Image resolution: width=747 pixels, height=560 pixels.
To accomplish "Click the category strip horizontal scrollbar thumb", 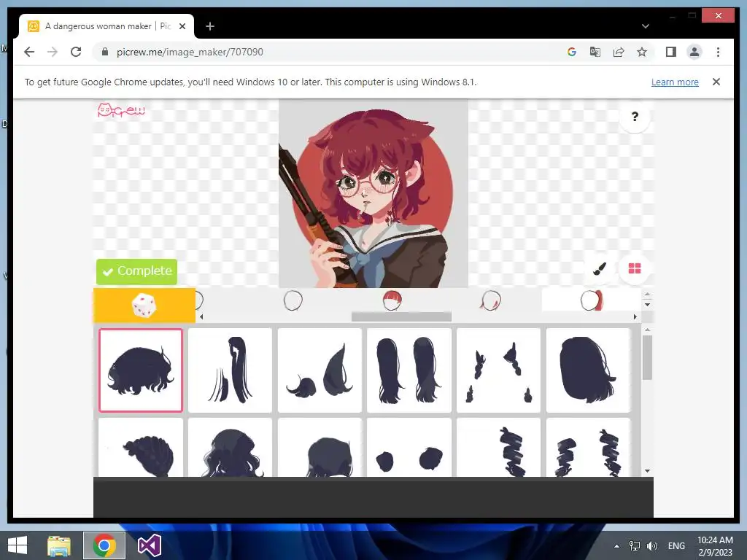I will tap(402, 316).
